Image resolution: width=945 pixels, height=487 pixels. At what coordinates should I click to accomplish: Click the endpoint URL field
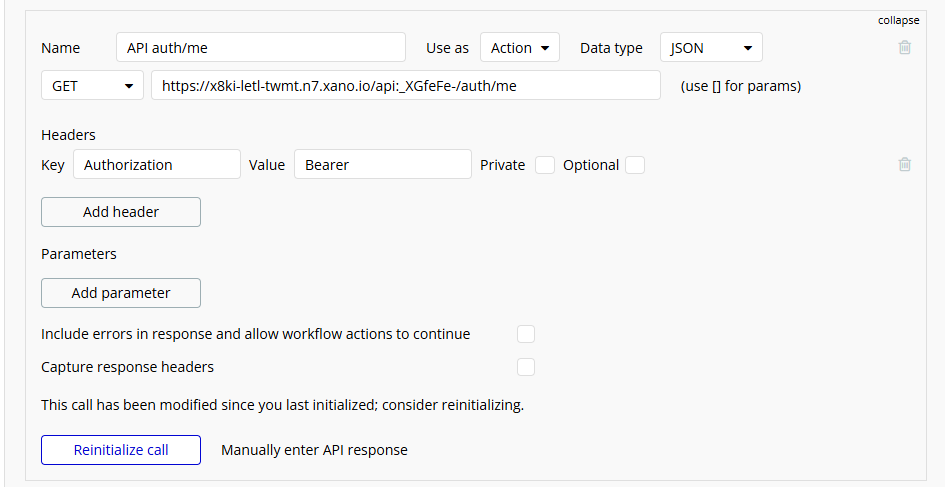pos(406,86)
